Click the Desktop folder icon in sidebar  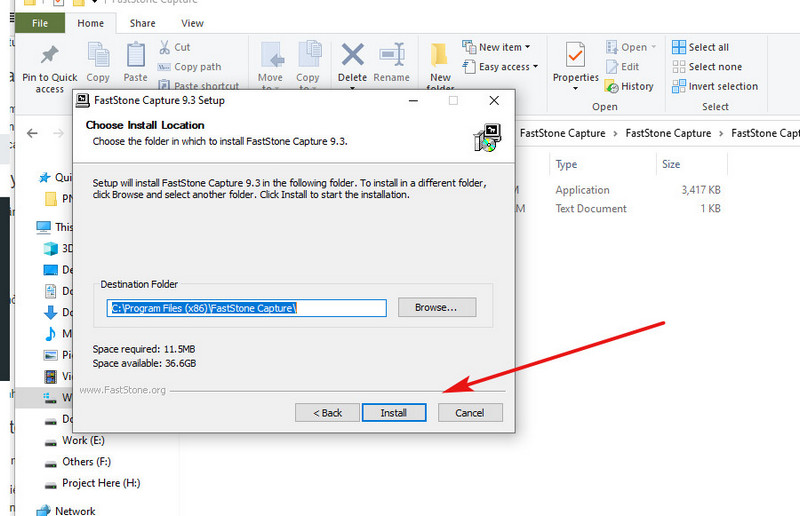point(51,269)
